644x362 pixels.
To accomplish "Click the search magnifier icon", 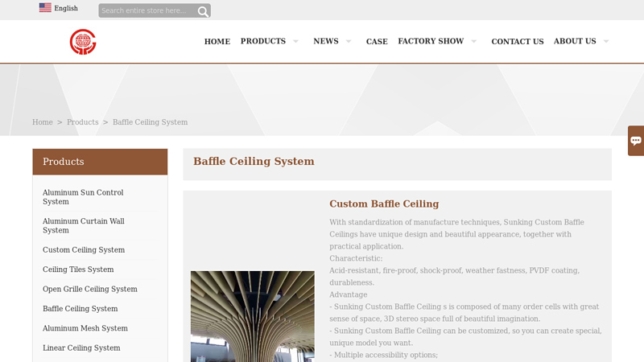I will pyautogui.click(x=203, y=11).
